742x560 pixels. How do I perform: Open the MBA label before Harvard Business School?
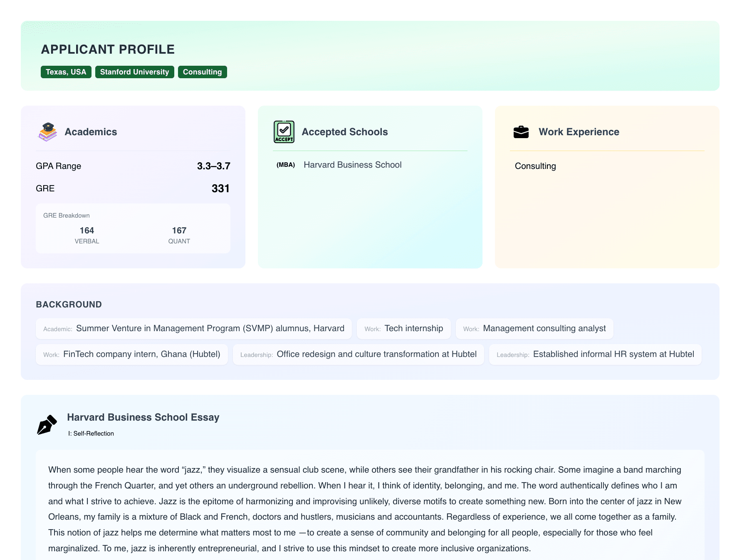pyautogui.click(x=285, y=165)
